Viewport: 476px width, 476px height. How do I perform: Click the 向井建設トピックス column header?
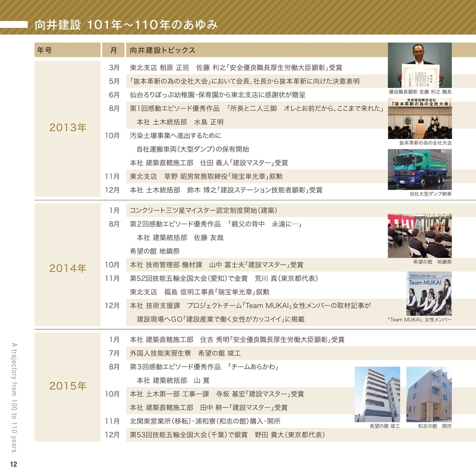point(162,50)
